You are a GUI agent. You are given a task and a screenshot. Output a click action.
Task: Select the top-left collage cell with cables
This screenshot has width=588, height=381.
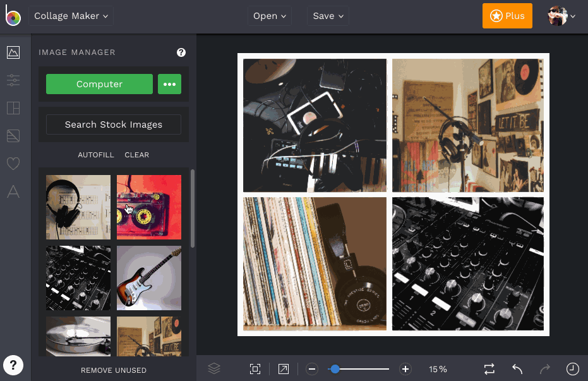[x=315, y=125]
